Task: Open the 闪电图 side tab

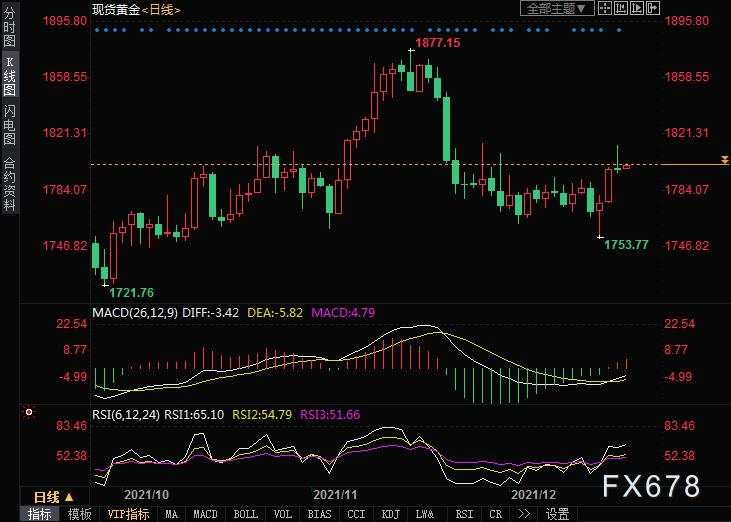Action: pos(9,125)
